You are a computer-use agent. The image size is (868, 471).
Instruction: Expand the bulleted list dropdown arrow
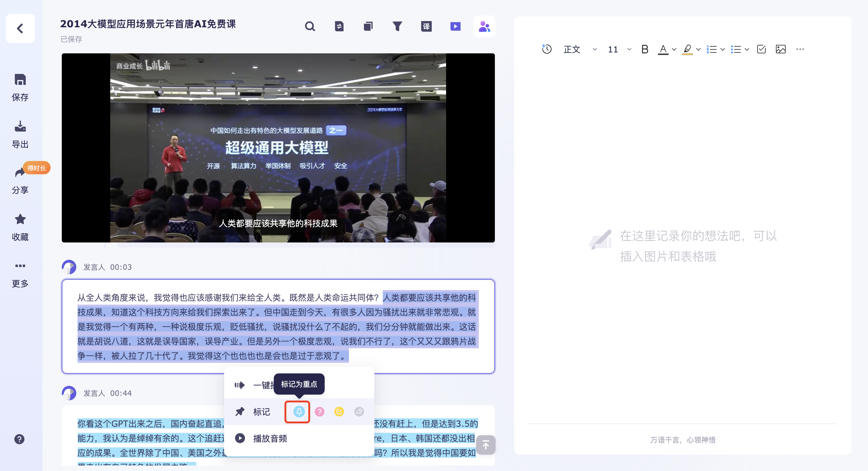[747, 50]
